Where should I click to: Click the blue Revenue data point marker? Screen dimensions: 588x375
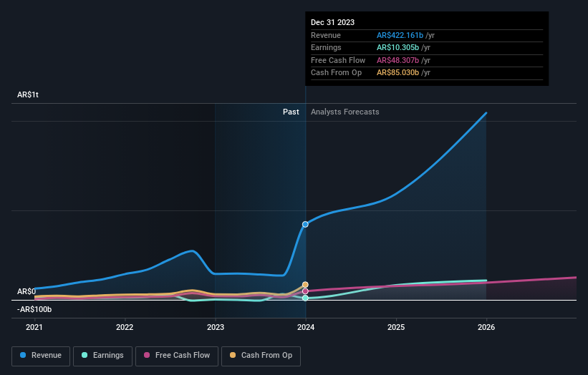pos(305,225)
